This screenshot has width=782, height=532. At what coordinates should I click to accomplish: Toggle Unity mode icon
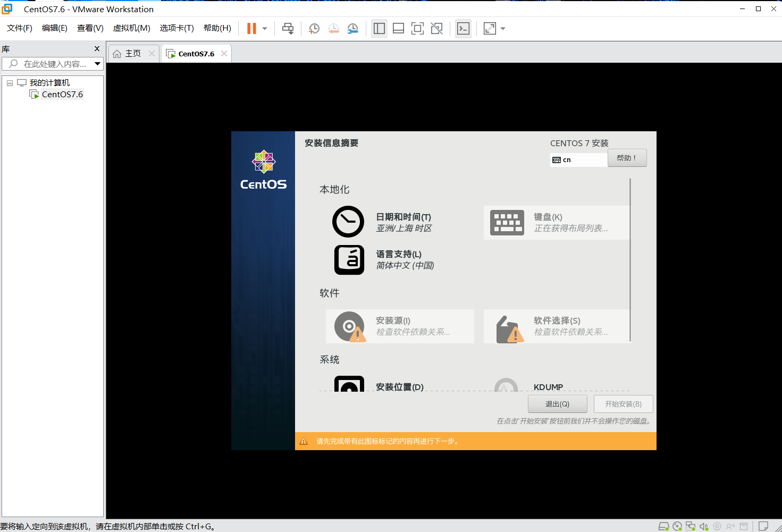click(436, 28)
